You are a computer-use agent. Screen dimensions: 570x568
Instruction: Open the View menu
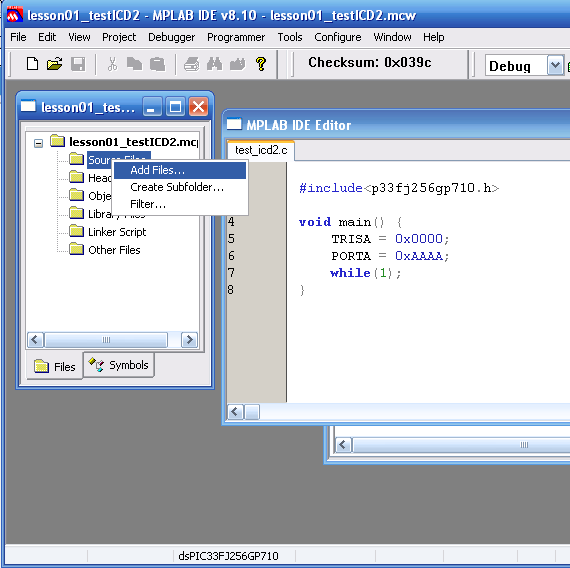coord(79,37)
